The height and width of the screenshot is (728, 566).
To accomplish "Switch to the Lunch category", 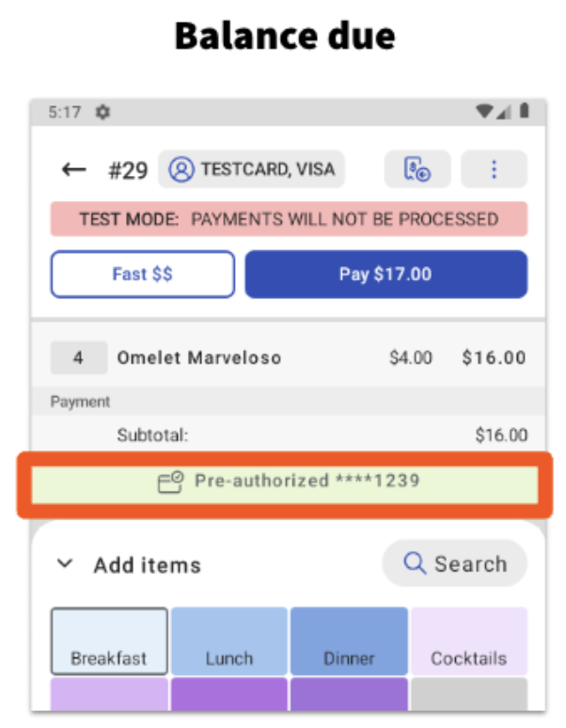I will (x=229, y=641).
